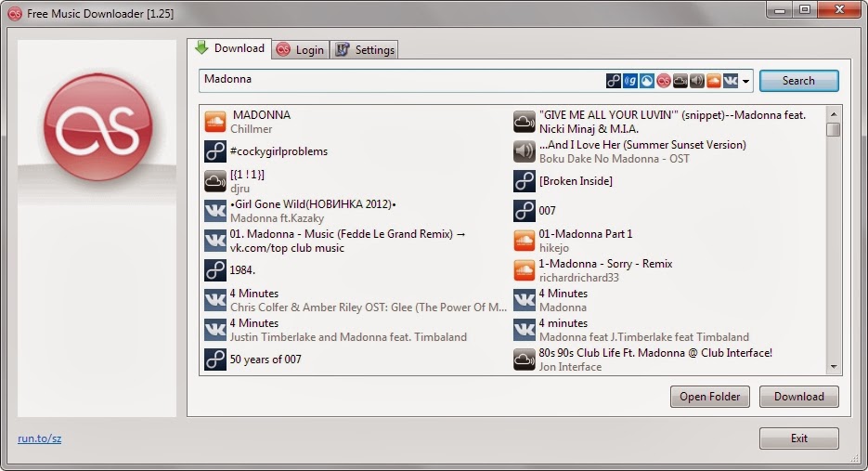Click the Open Folder button
This screenshot has height=471, width=868.
click(709, 397)
